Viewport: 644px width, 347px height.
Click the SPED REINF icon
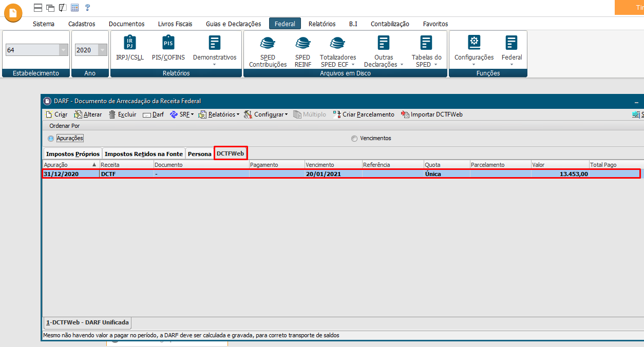[302, 43]
